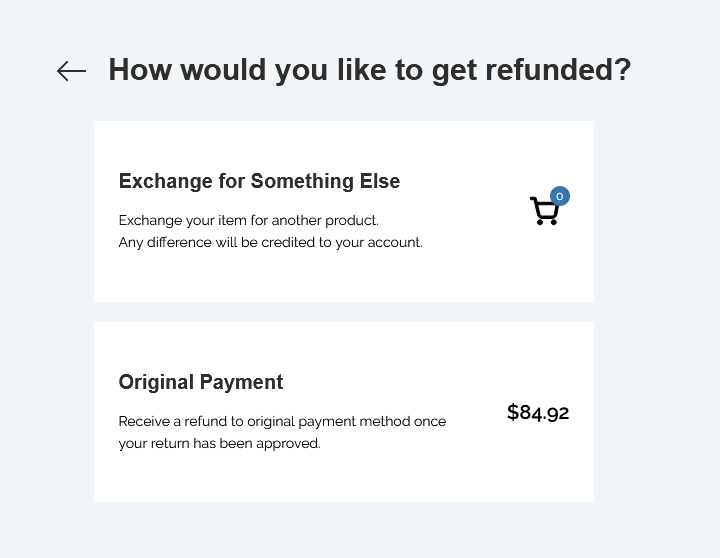This screenshot has width=720, height=558.
Task: Open the shopping cart icon
Action: coord(545,211)
